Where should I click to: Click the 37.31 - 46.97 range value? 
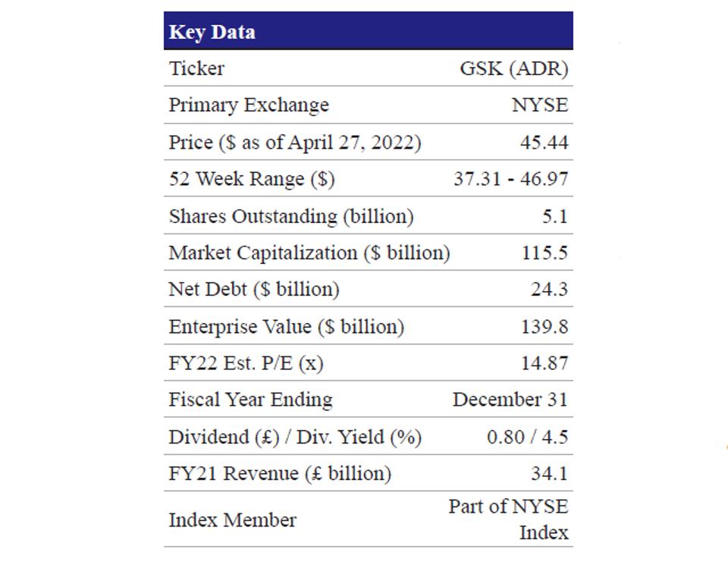pyautogui.click(x=510, y=179)
